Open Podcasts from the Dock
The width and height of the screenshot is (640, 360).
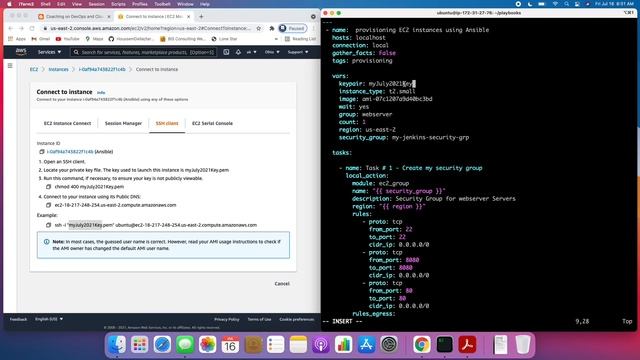coord(321,344)
